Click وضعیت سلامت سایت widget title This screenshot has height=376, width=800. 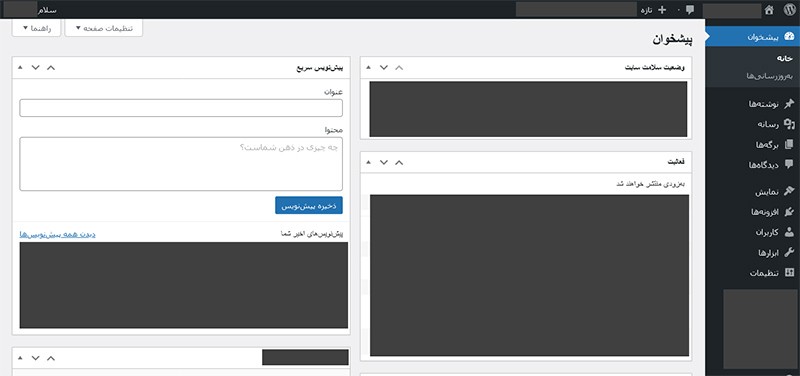coord(655,67)
